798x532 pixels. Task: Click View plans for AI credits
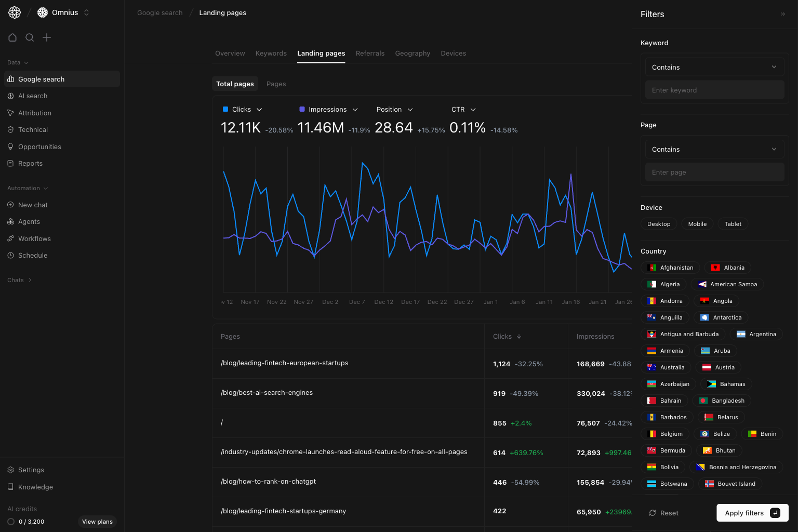click(x=97, y=522)
